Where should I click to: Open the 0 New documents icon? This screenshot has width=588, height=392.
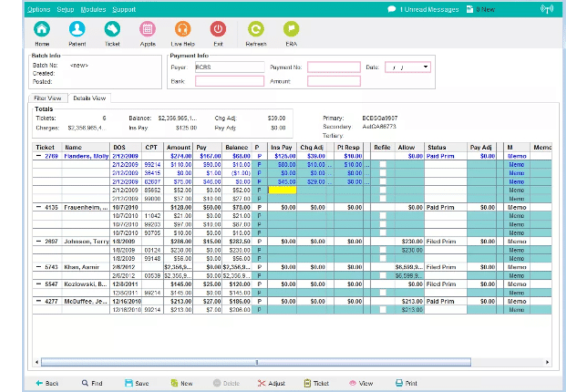point(470,9)
